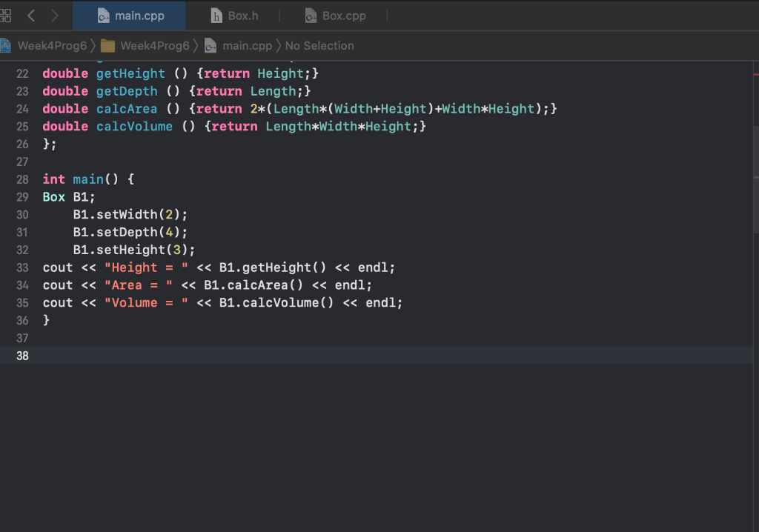The height and width of the screenshot is (532, 759).
Task: Go forward with the right chevron
Action: pyautogui.click(x=55, y=16)
